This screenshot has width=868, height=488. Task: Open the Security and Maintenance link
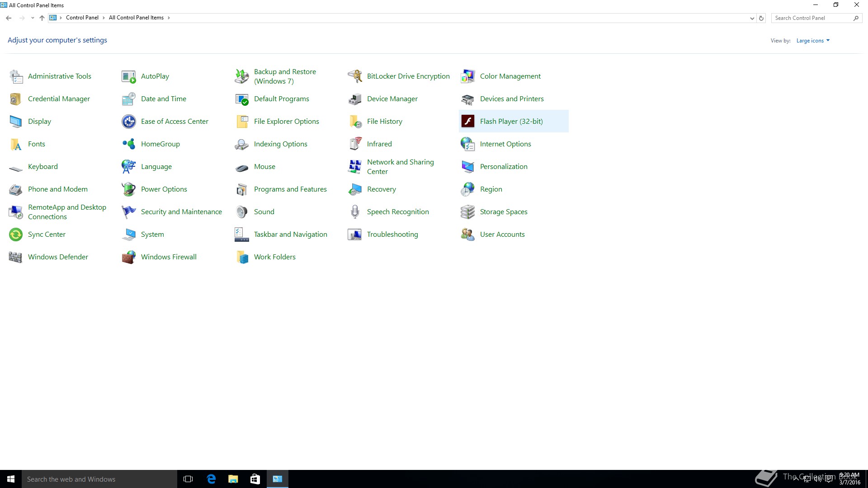(181, 212)
